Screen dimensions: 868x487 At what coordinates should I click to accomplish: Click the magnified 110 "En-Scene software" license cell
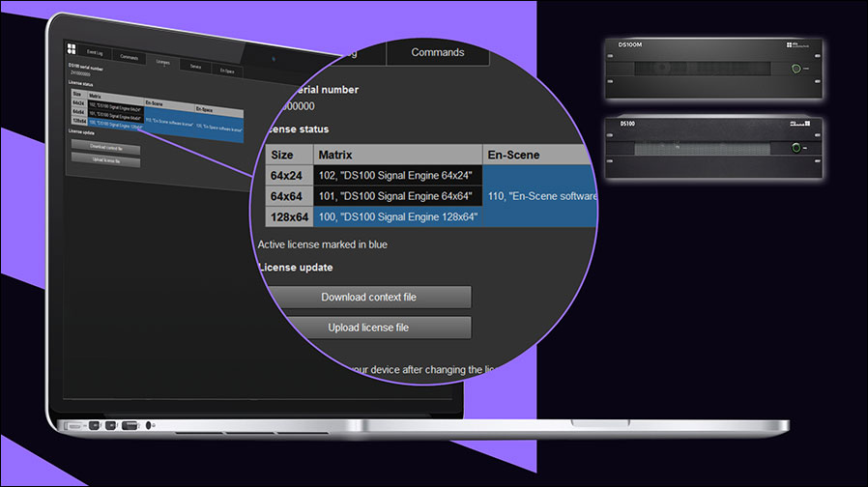[x=539, y=196]
